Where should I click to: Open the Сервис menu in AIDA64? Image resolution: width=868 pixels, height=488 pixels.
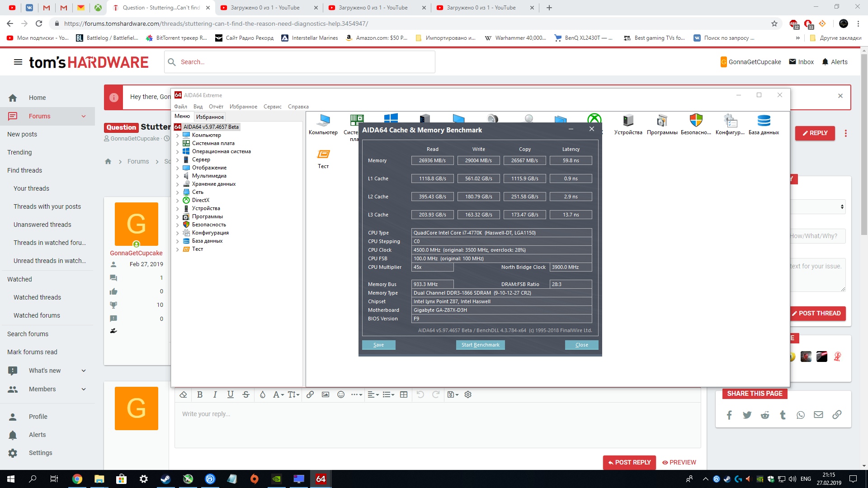pyautogui.click(x=272, y=107)
